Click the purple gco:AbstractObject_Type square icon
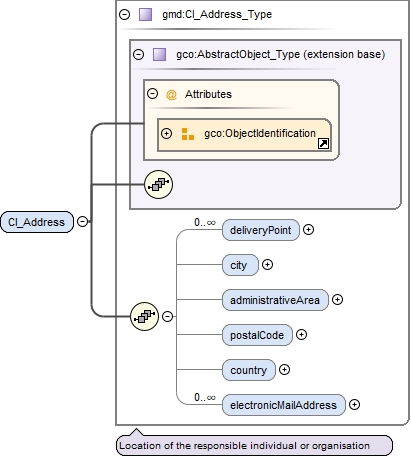411x459 pixels. (159, 54)
